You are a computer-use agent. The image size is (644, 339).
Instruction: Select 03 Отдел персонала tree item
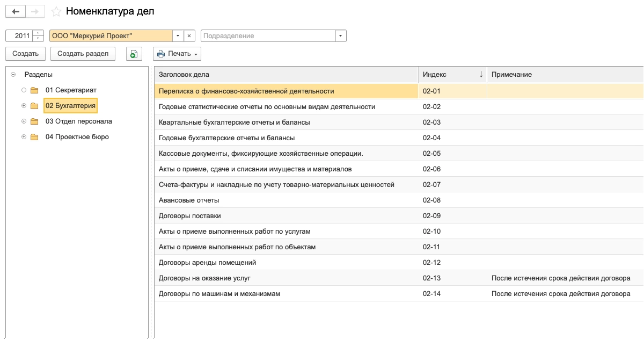(78, 121)
